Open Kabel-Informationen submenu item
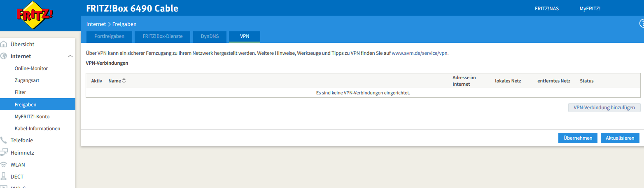Viewport: 644px width, 188px height. pyautogui.click(x=37, y=128)
